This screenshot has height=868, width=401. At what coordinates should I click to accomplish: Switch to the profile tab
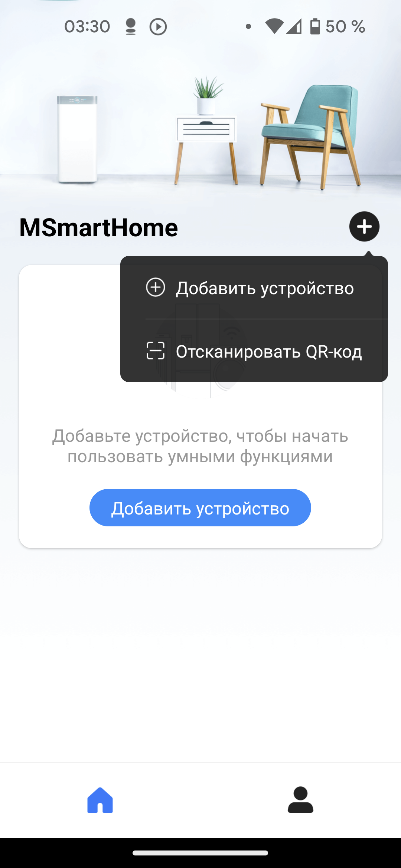point(300,800)
